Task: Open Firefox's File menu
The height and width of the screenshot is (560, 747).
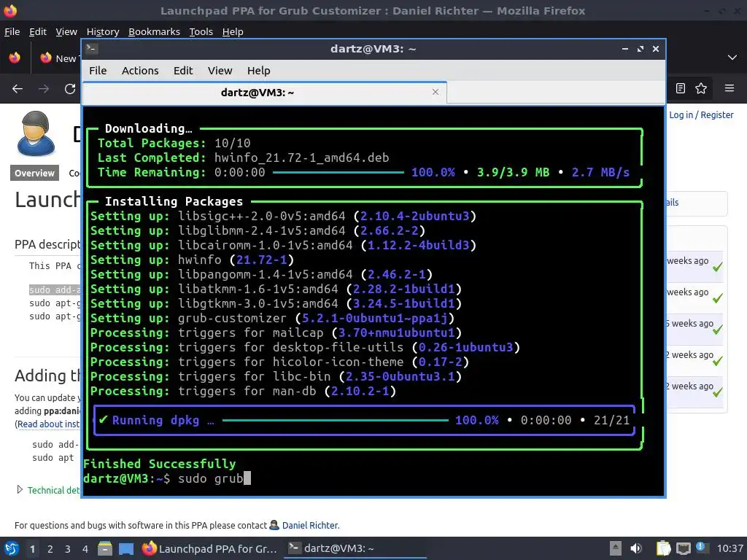Action: (x=12, y=31)
